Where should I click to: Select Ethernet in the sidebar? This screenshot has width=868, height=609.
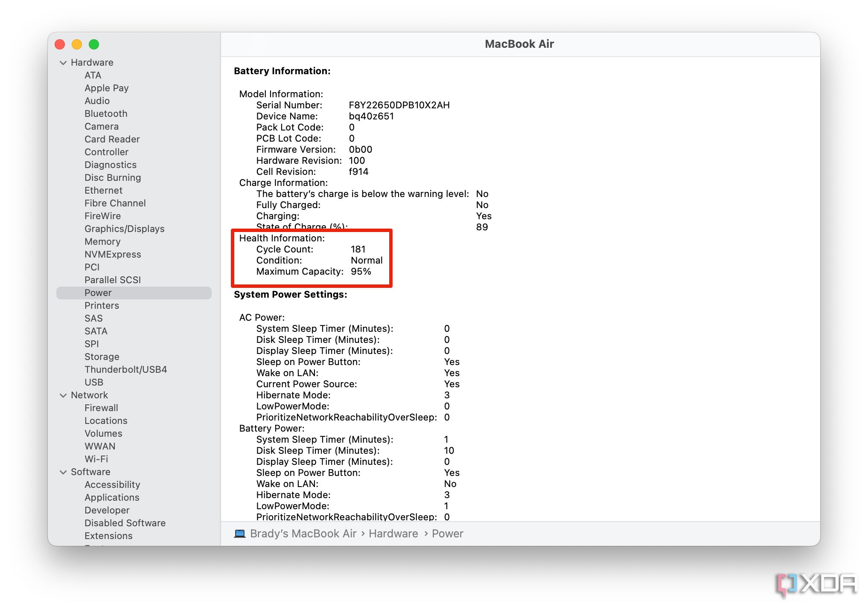click(103, 191)
